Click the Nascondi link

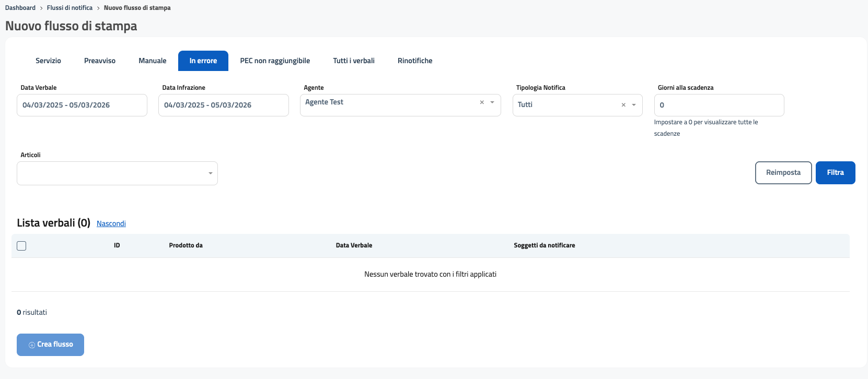(111, 223)
